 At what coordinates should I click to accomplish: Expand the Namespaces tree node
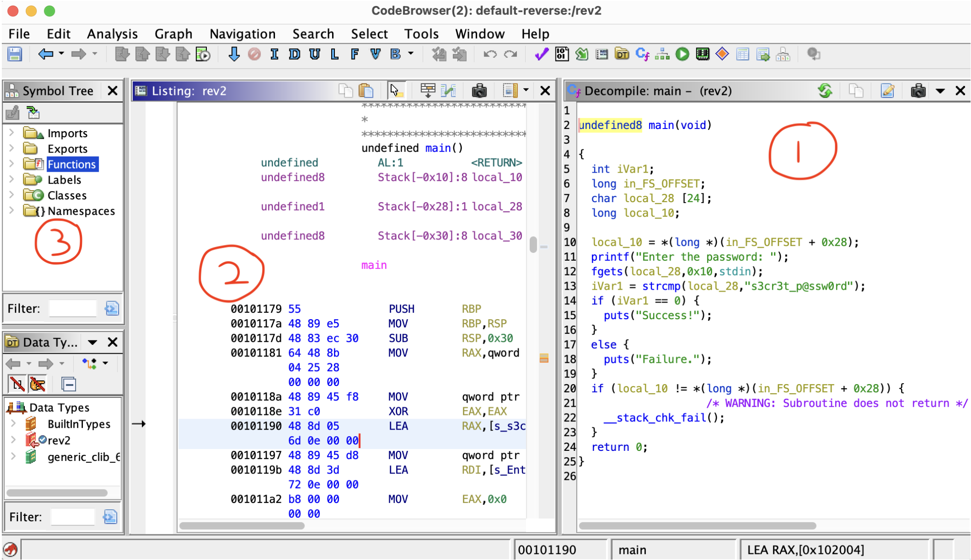pos(12,211)
